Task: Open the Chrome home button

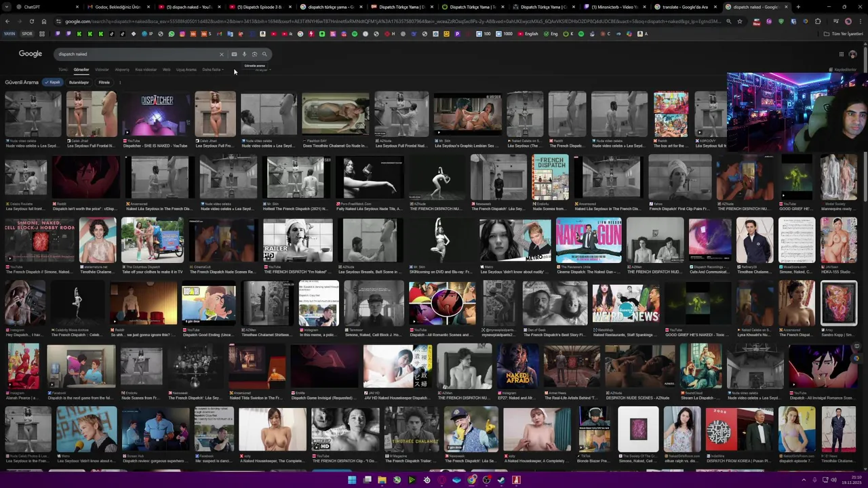Action: click(43, 21)
